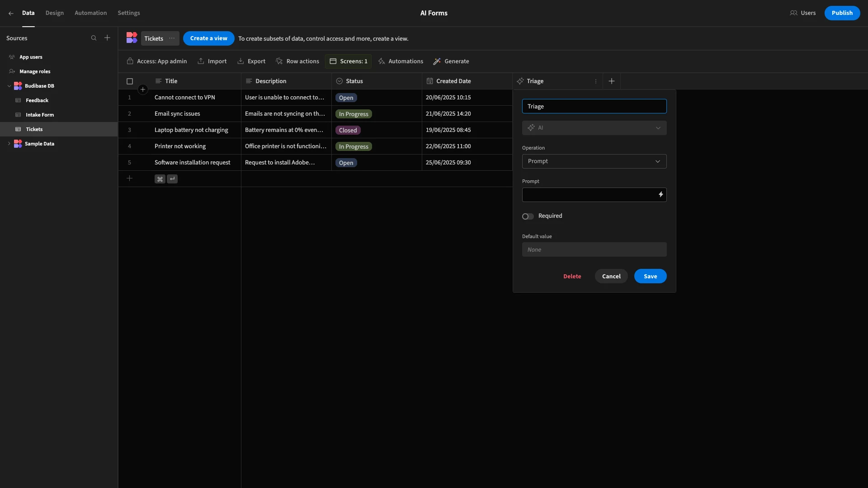Click the circled plus above row 1
The image size is (868, 488).
143,89
